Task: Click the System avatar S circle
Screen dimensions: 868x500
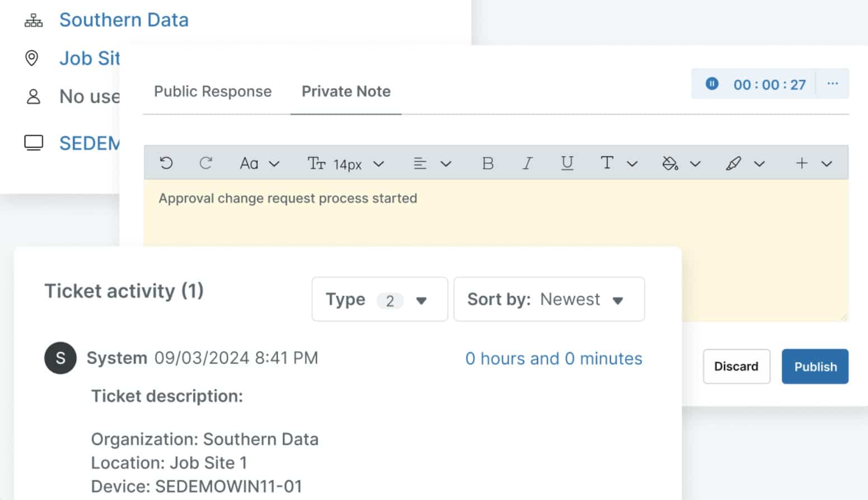Action: [60, 358]
